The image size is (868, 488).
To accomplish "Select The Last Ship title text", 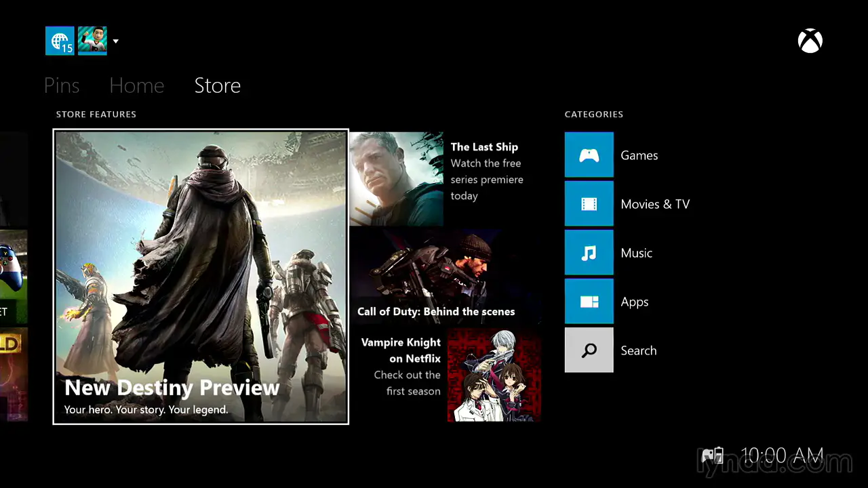I will pos(484,147).
